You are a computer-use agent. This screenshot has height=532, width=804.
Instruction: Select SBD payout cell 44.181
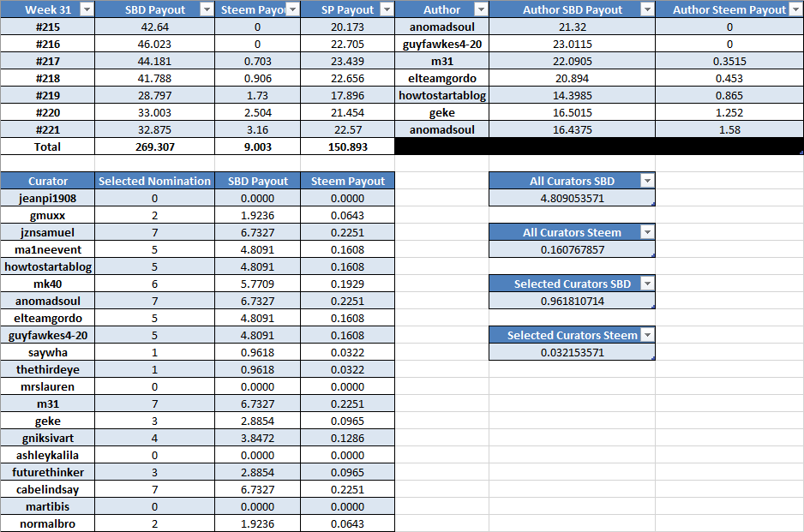[x=155, y=61]
